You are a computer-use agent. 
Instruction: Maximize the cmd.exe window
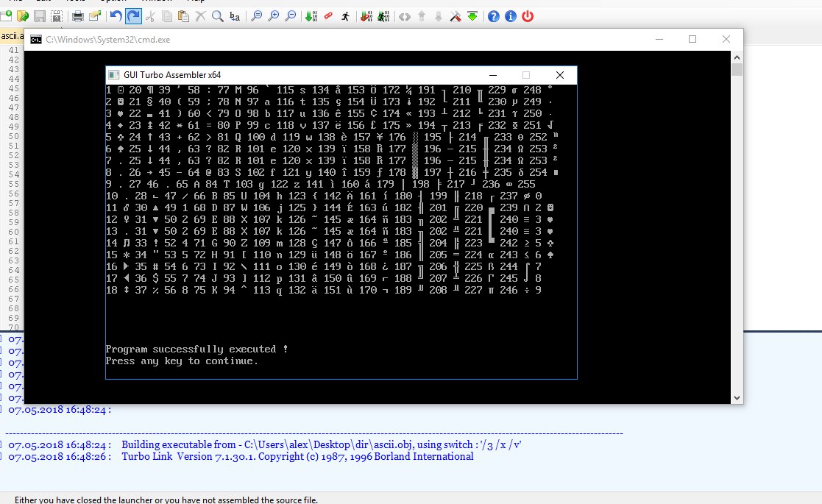point(692,39)
